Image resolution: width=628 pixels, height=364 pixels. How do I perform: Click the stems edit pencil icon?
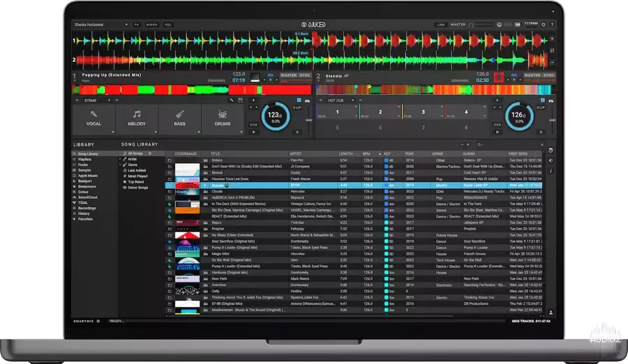coord(232,100)
